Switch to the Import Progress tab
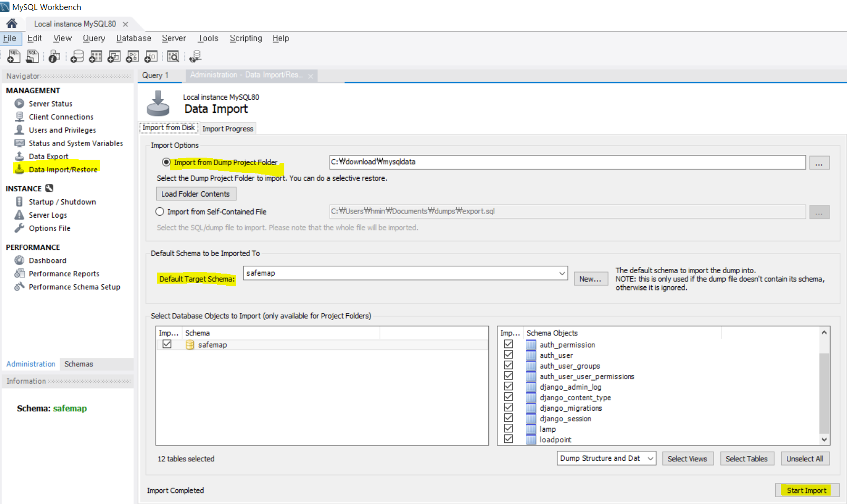The image size is (847, 504). (x=228, y=128)
